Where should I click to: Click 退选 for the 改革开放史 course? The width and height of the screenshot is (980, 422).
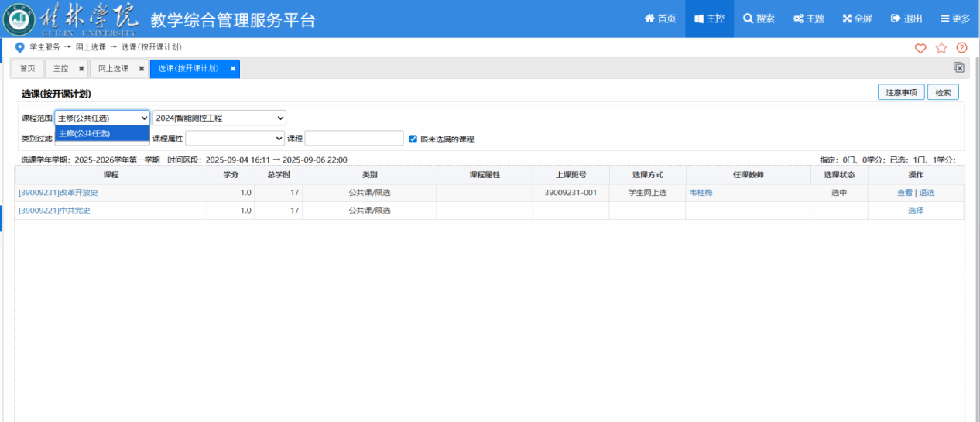click(927, 193)
